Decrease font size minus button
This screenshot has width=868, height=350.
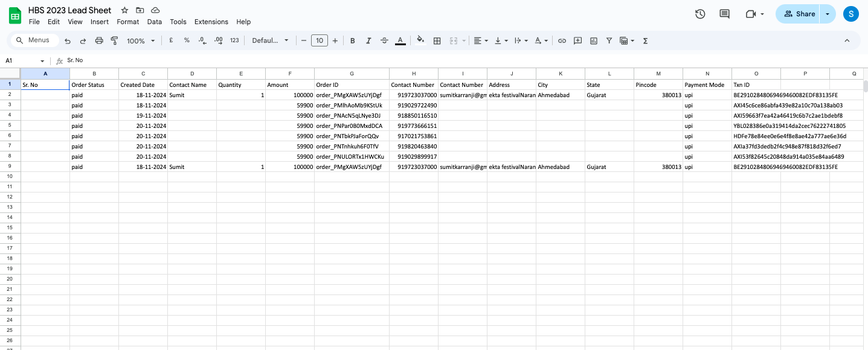tap(304, 40)
